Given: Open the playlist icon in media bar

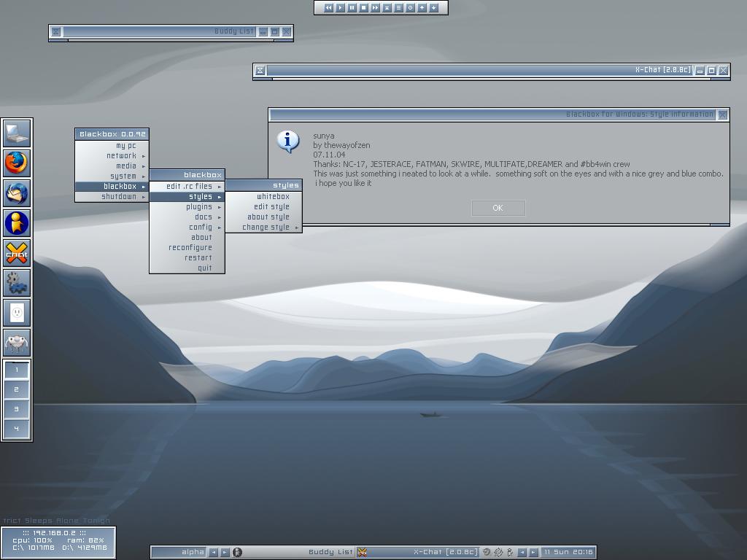Looking at the screenshot, I should click(x=399, y=7).
